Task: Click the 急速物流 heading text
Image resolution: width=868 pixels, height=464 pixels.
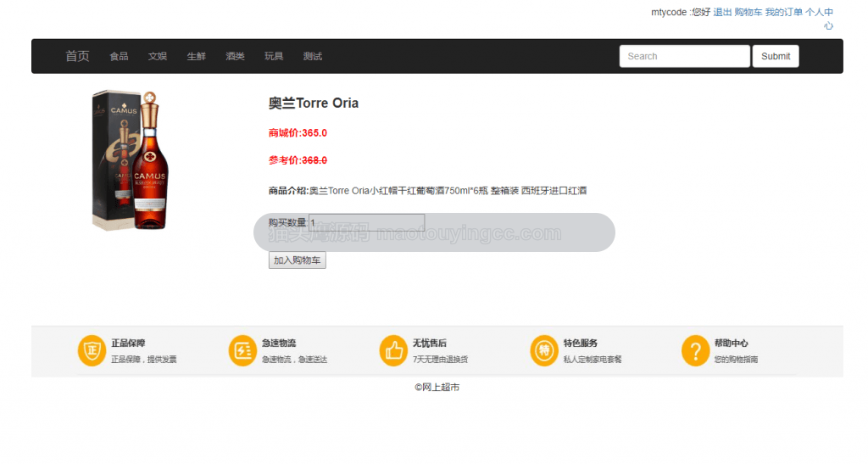Action: coord(279,344)
